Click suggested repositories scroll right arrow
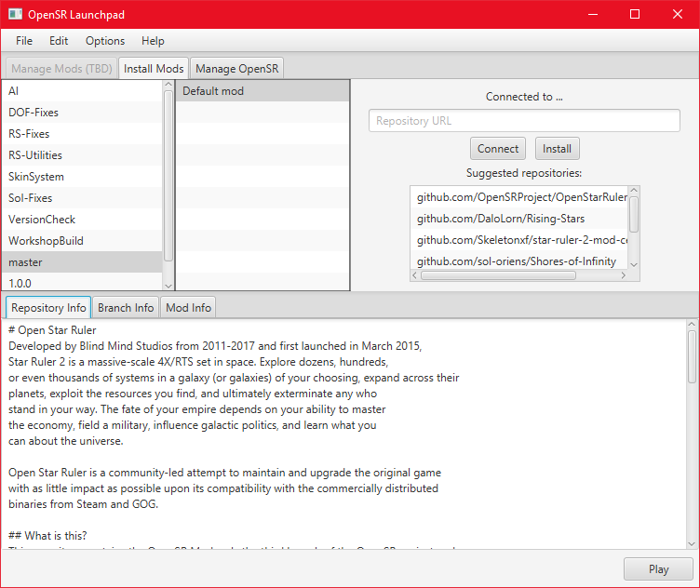 [x=624, y=275]
